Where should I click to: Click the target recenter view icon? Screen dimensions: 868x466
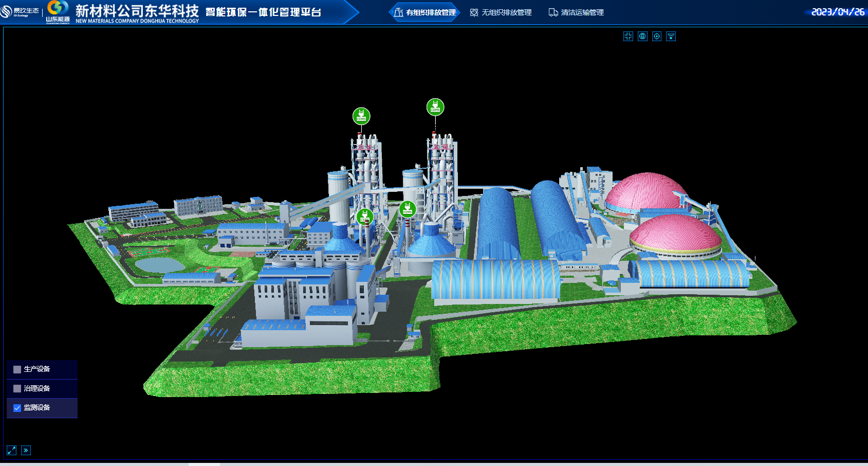(x=657, y=36)
